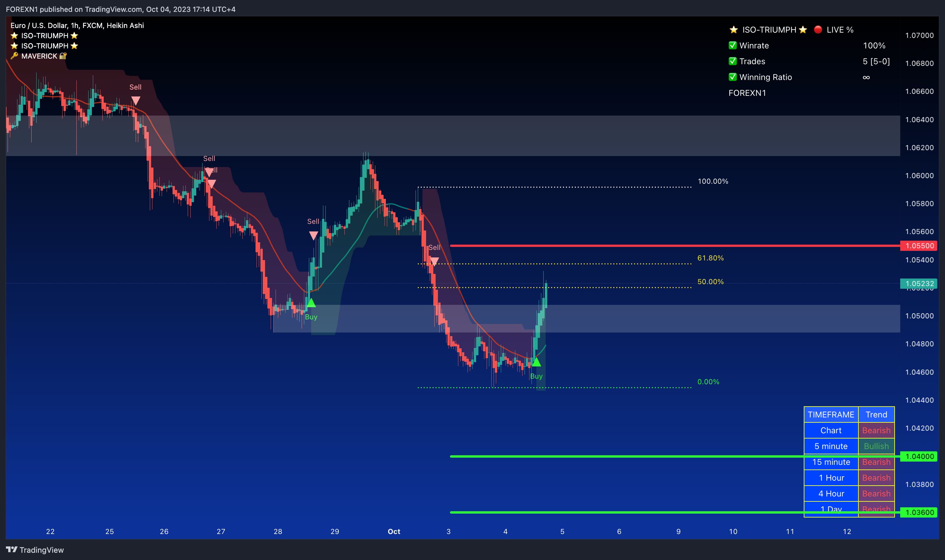Click date 22 on the time axis
The height and width of the screenshot is (560, 945).
(50, 531)
